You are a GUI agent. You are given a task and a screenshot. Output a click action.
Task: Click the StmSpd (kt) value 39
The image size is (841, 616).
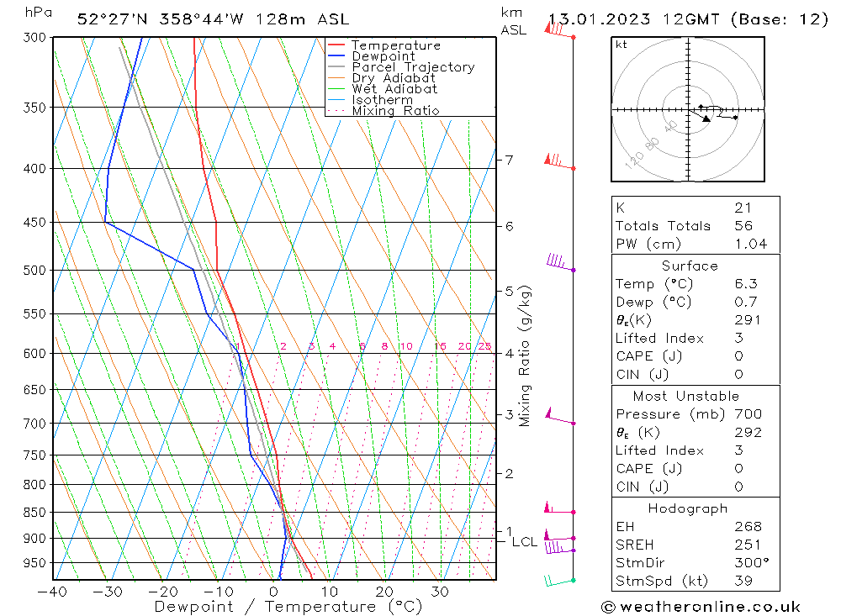click(743, 581)
